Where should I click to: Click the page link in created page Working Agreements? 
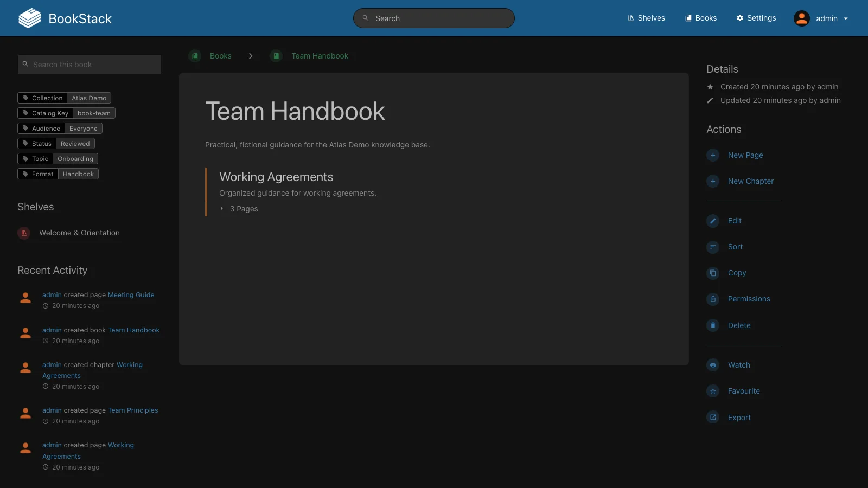coord(88,451)
